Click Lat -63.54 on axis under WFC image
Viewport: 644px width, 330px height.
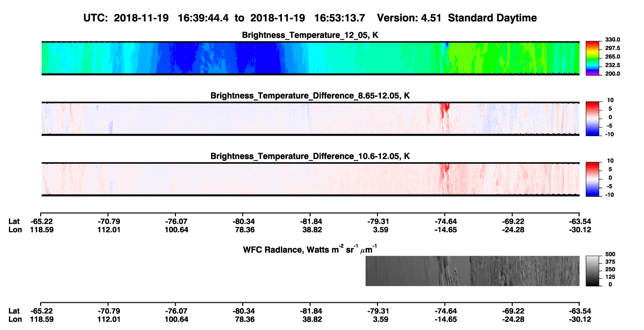tap(580, 311)
